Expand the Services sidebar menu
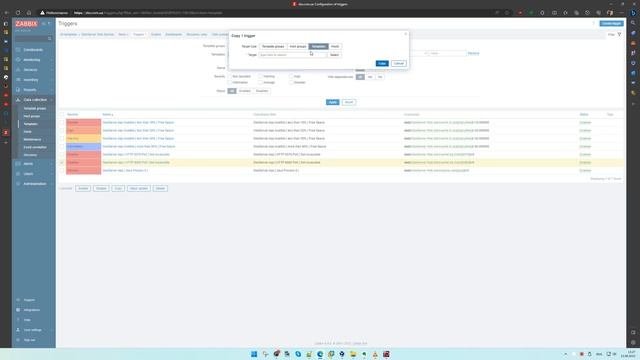Image resolution: width=640 pixels, height=360 pixels. 34,70
